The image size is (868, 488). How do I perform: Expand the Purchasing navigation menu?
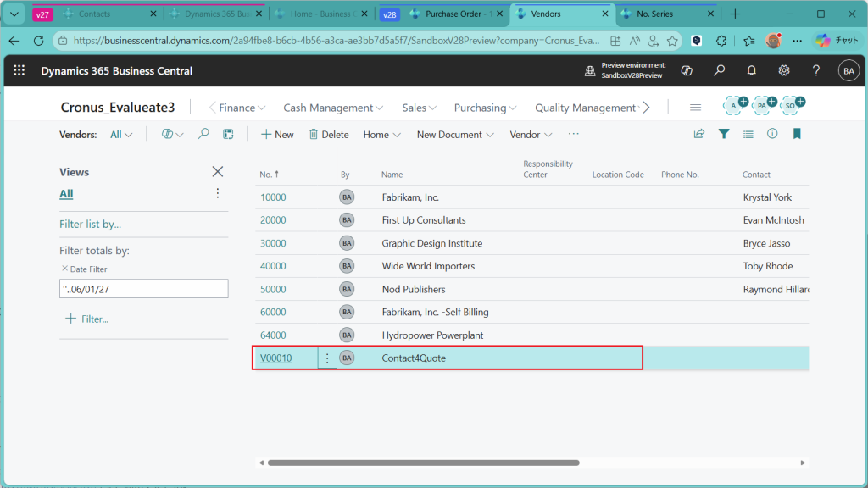pos(485,108)
